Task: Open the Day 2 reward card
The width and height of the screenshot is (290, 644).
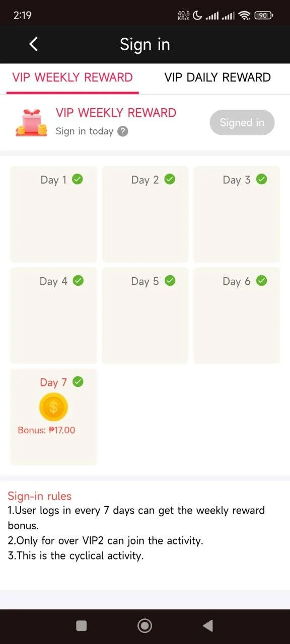Action: pyautogui.click(x=145, y=214)
